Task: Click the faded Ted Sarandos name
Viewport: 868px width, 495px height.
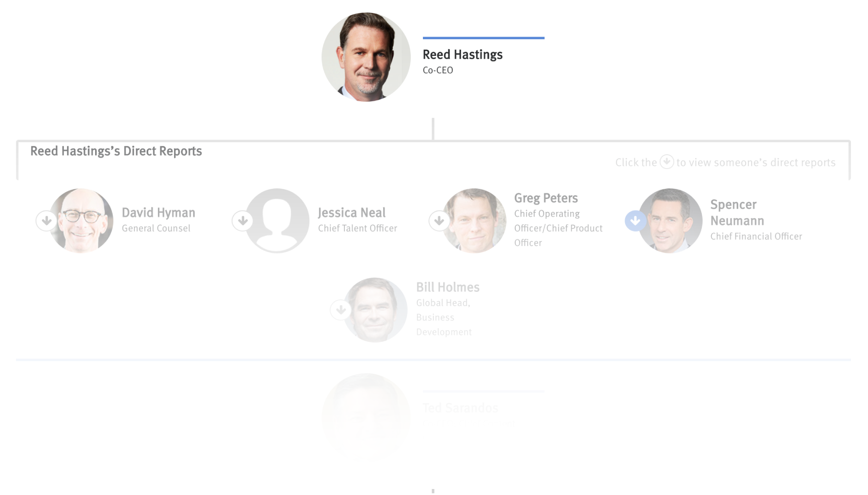Action: tap(460, 408)
